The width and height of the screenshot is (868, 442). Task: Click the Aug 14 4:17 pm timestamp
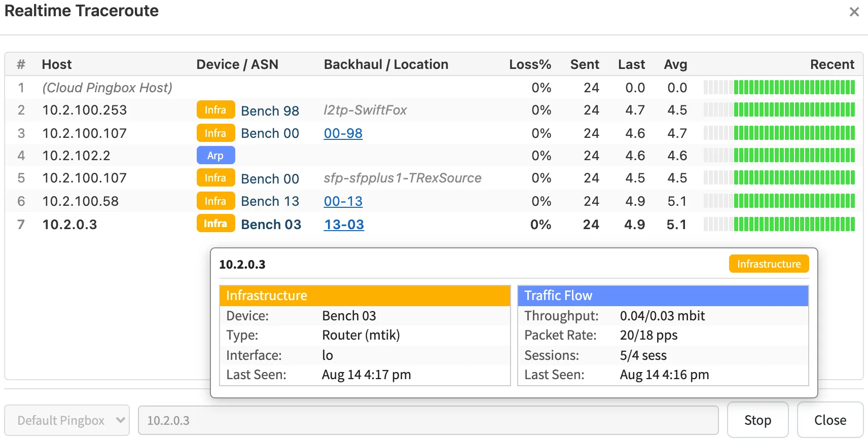click(367, 375)
